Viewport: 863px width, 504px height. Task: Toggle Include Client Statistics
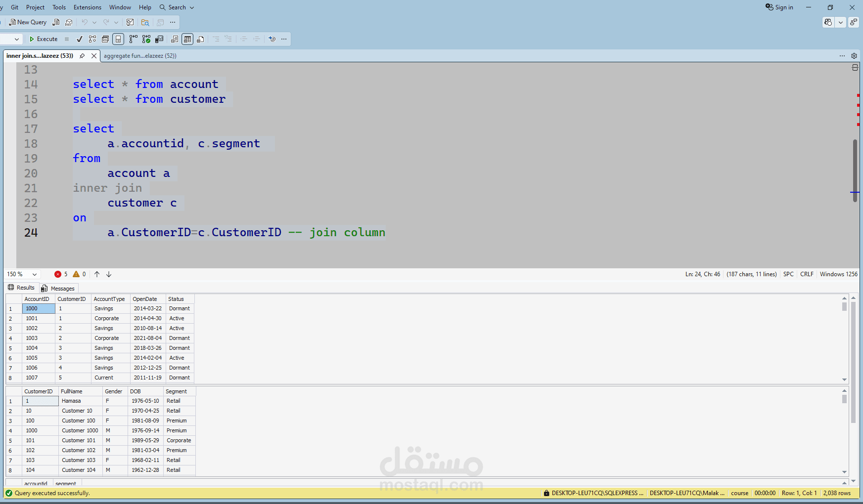pos(159,39)
